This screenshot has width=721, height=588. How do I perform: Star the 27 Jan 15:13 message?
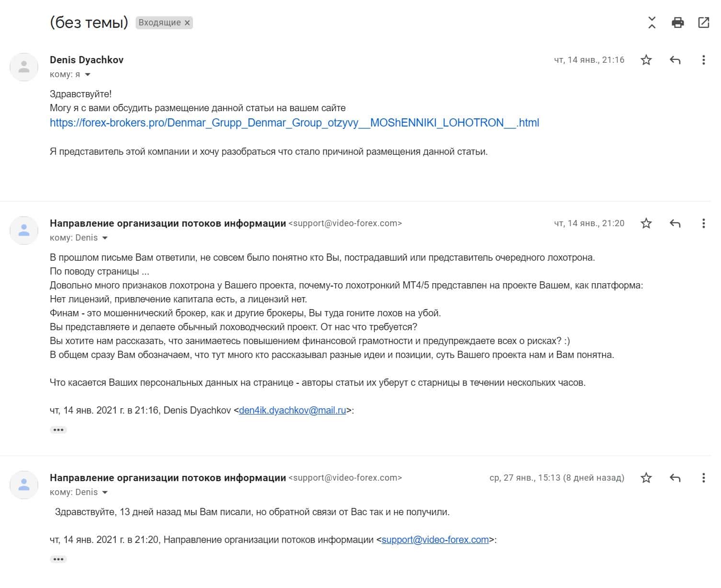coord(646,478)
